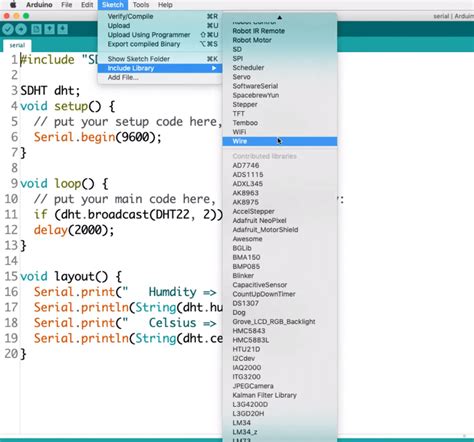This screenshot has width=474, height=442.
Task: Include the AD7746 library
Action: point(280,165)
